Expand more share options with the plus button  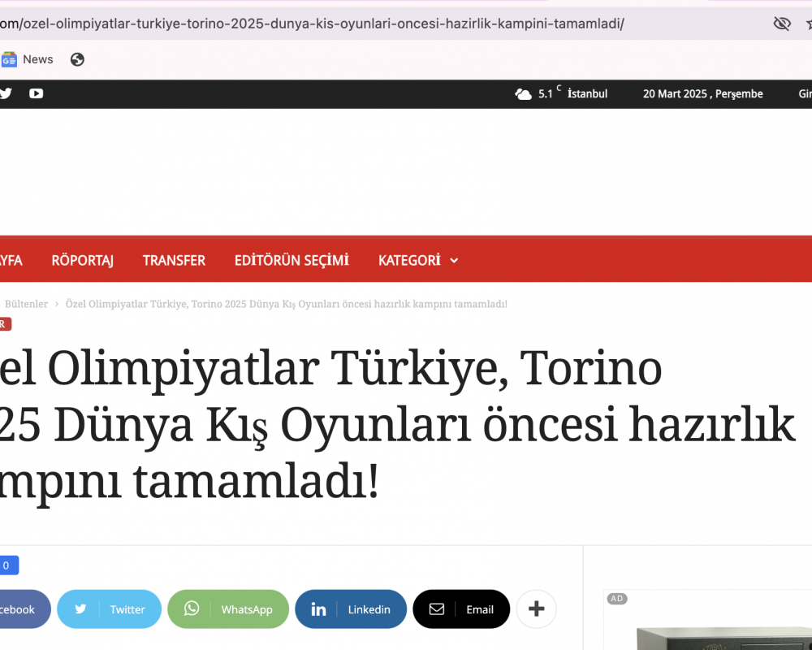tap(536, 609)
